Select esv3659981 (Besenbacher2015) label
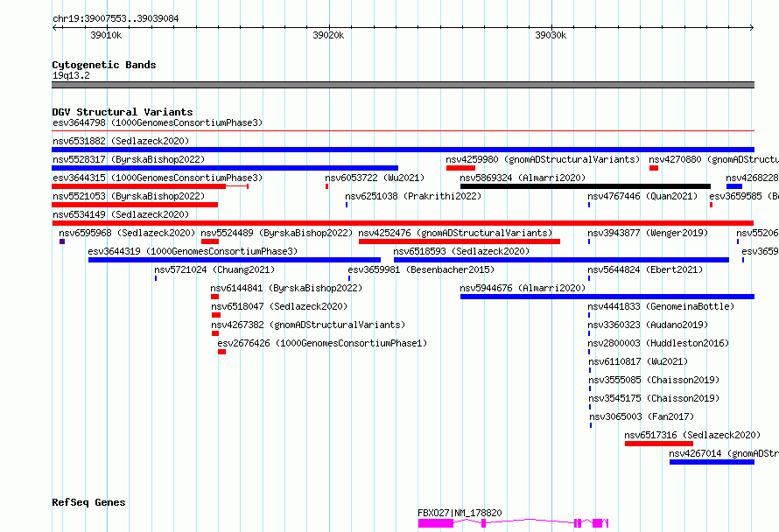 coord(421,269)
